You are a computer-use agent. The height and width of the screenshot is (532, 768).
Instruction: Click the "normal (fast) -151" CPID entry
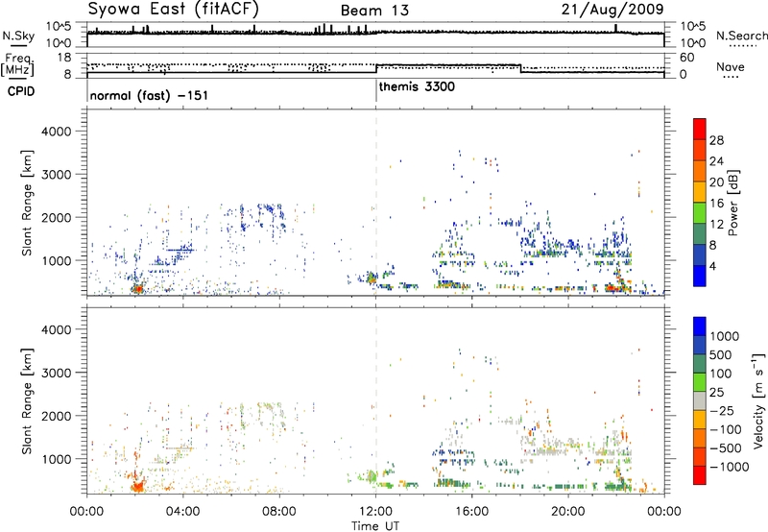[x=149, y=95]
